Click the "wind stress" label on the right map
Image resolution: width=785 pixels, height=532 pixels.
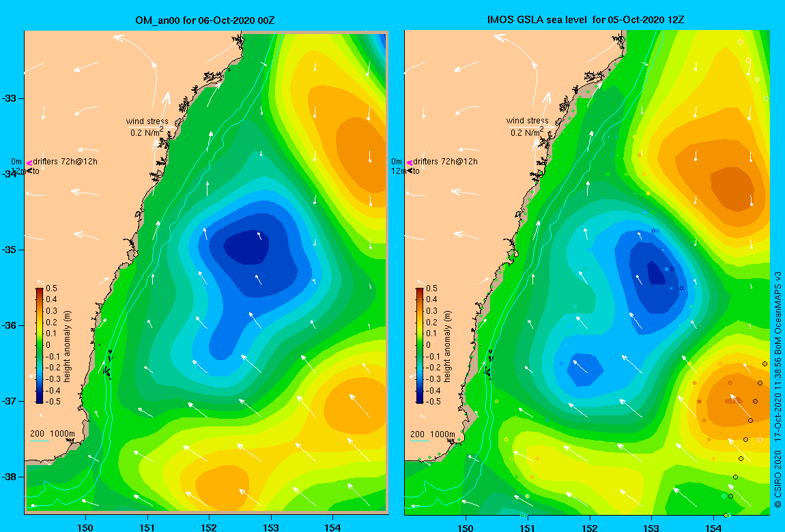tap(527, 121)
